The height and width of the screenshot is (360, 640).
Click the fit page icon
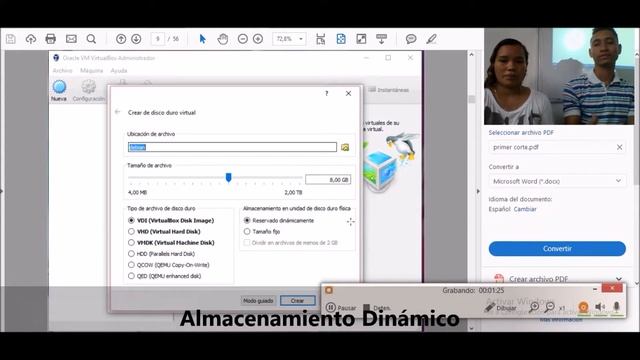[341, 39]
